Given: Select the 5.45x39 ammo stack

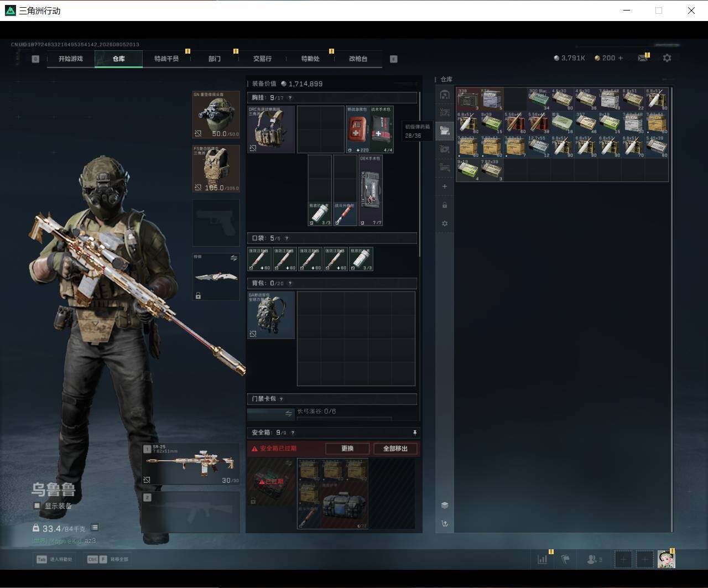Looking at the screenshot, I should [x=657, y=147].
